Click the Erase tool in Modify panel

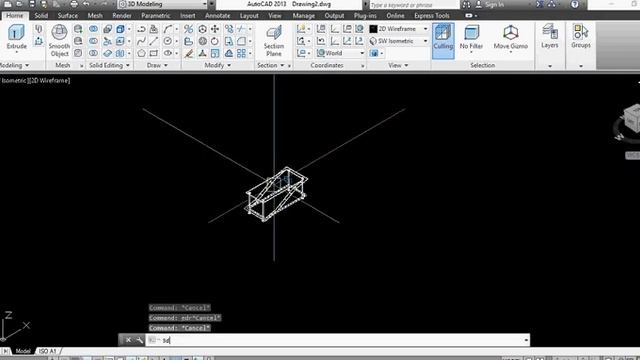coord(188,53)
